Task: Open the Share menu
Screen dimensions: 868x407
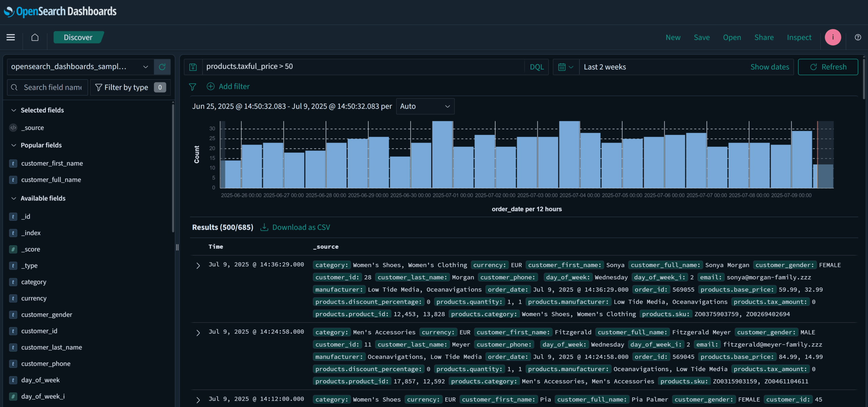Action: click(x=764, y=37)
